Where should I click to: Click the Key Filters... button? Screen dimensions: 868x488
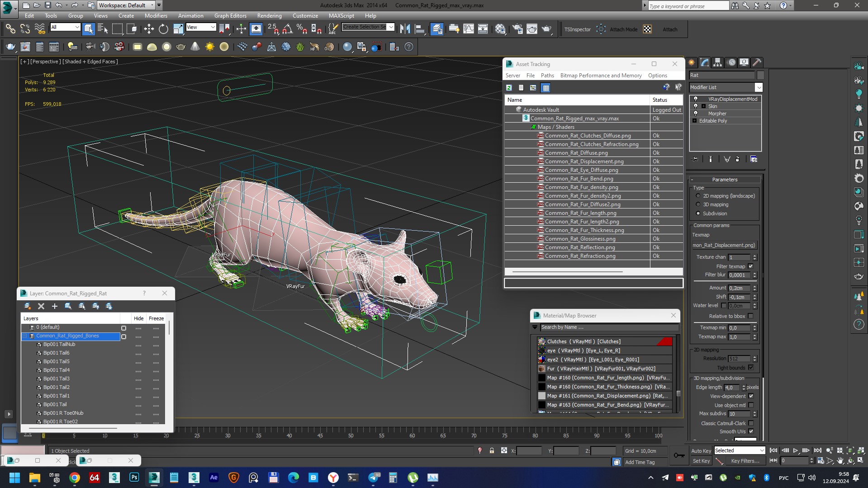click(745, 461)
